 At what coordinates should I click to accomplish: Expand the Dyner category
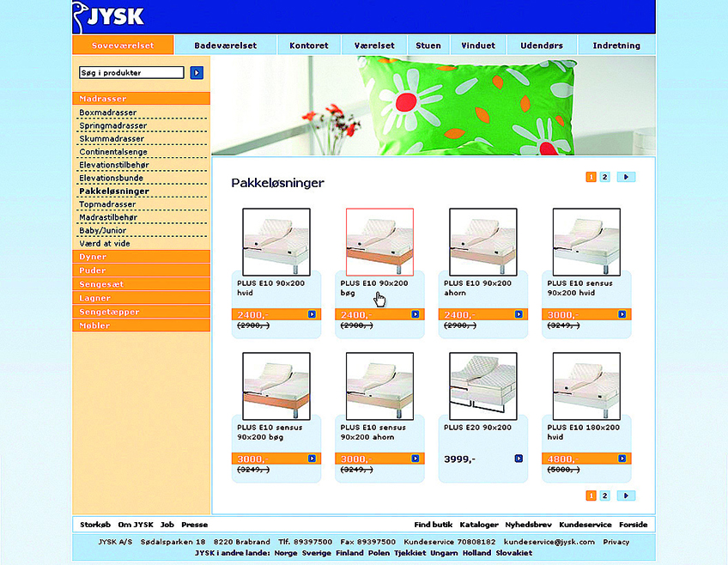141,257
